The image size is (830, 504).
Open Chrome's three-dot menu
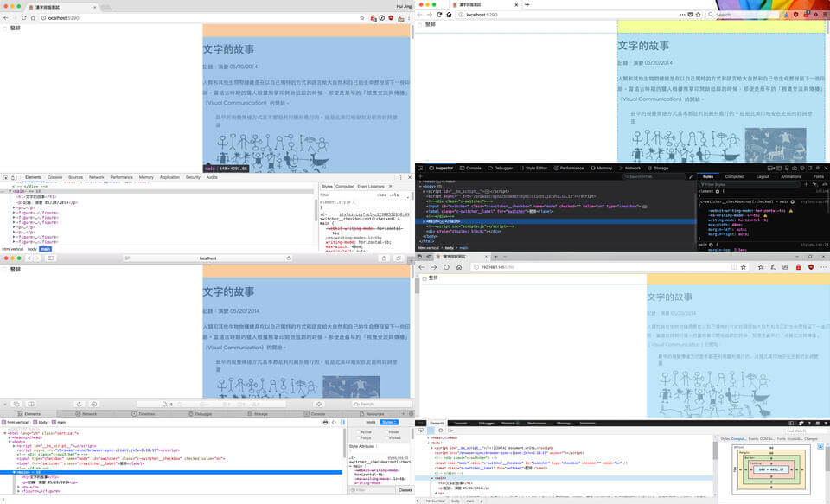pyautogui.click(x=409, y=18)
